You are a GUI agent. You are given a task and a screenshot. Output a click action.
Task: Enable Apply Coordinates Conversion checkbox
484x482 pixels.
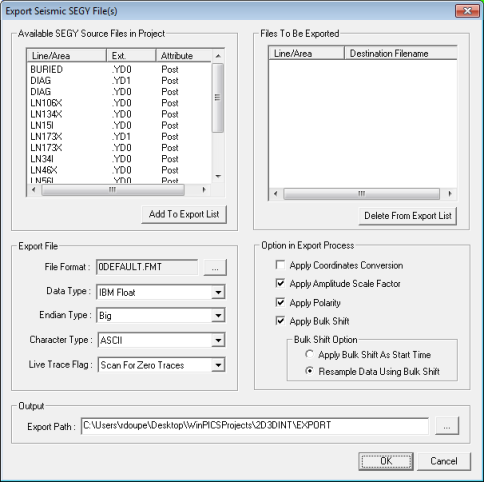point(280,265)
